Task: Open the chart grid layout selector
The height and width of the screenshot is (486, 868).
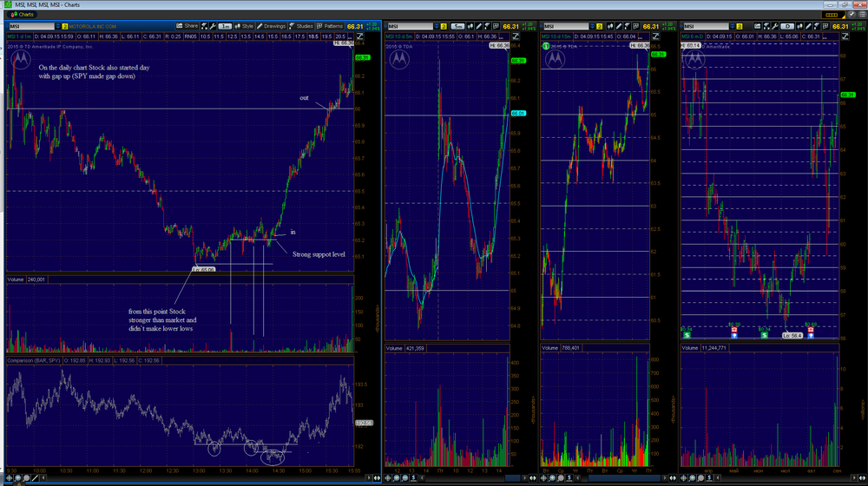Action: coord(833,15)
